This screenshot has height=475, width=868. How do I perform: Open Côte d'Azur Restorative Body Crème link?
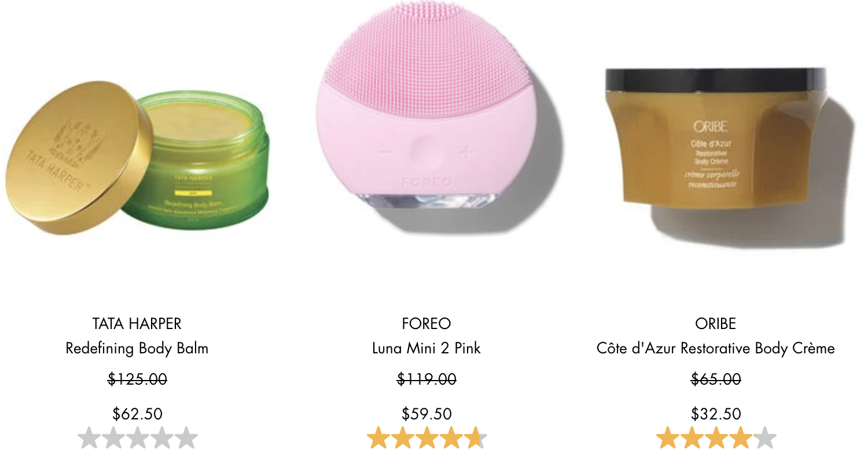[x=716, y=348]
